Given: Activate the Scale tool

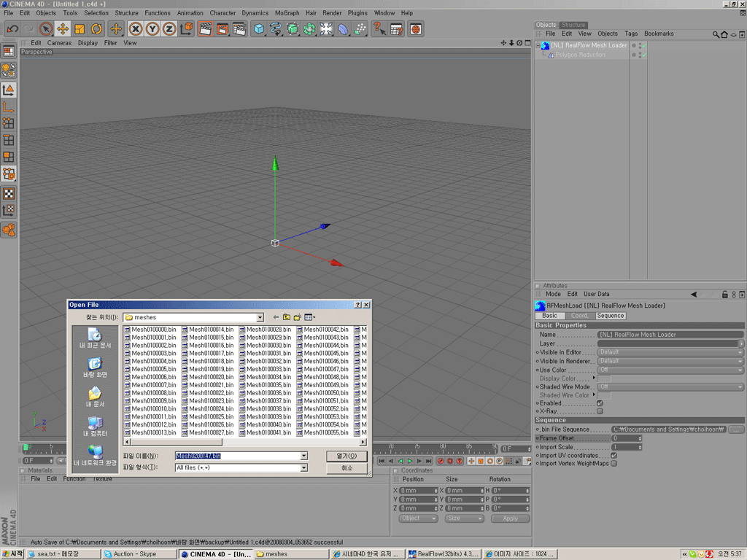Looking at the screenshot, I should pos(80,29).
